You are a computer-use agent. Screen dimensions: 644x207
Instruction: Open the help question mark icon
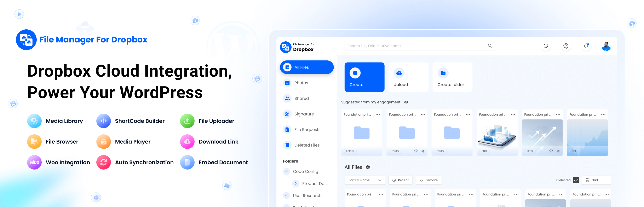coord(566,46)
